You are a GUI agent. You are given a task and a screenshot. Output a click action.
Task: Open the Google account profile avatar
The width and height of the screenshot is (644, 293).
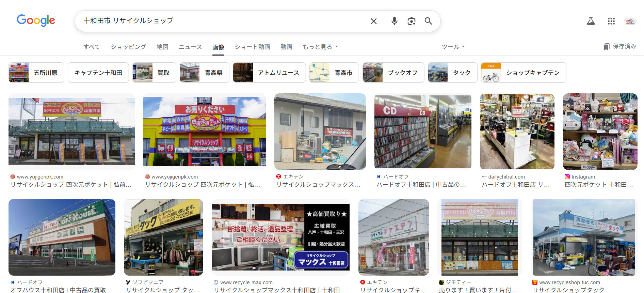point(630,21)
